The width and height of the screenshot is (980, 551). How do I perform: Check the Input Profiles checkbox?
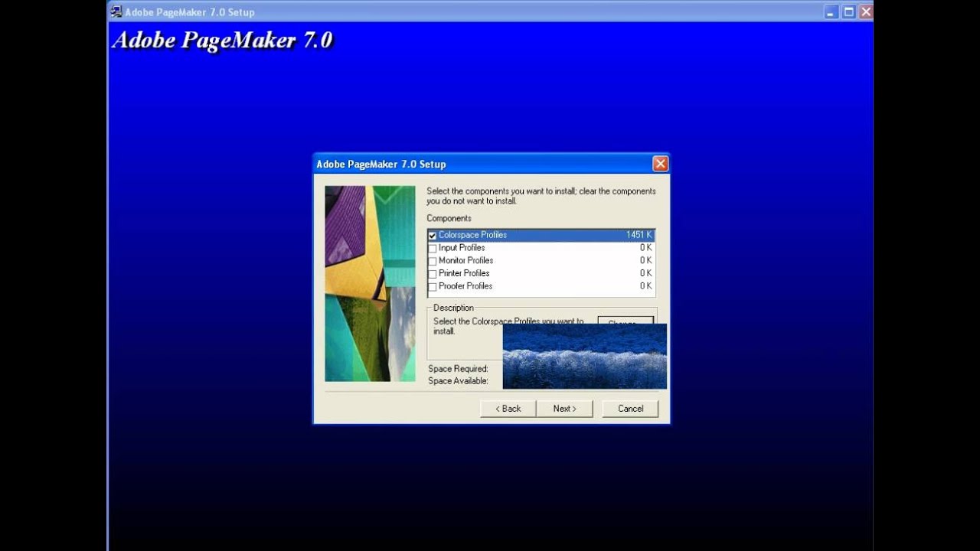(x=433, y=249)
